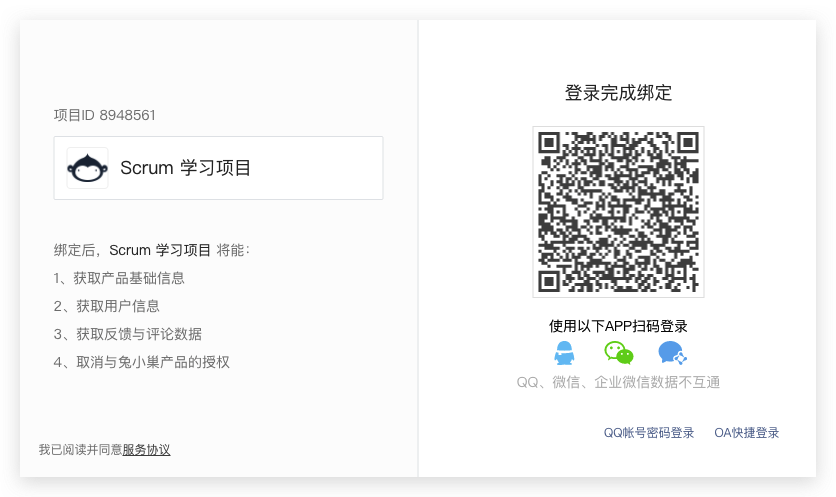The height and width of the screenshot is (497, 836).
Task: Click the blue WeCom enterprise WeChat icon
Action: [x=672, y=353]
